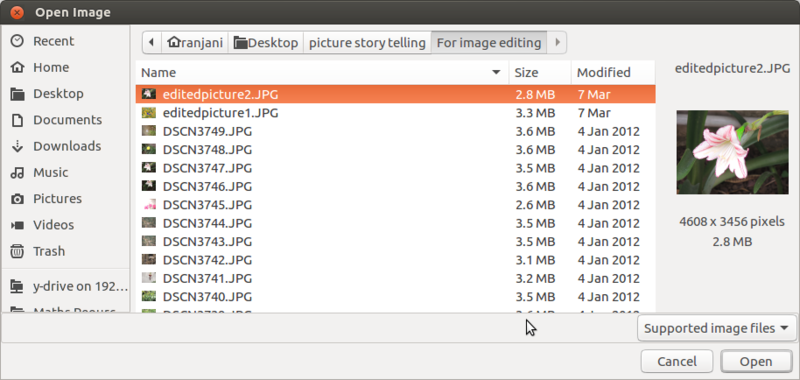Image resolution: width=800 pixels, height=380 pixels.
Task: Select the editedpicture1.JPG file name
Action: pyautogui.click(x=220, y=113)
